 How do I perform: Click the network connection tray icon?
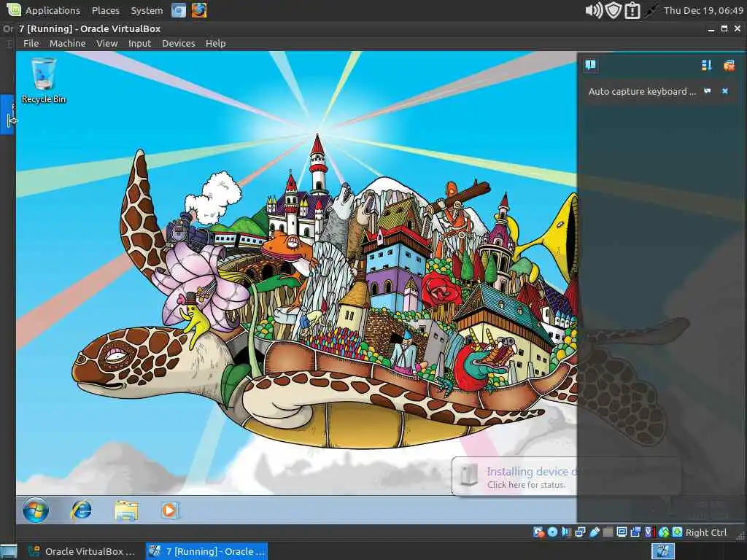pyautogui.click(x=651, y=10)
